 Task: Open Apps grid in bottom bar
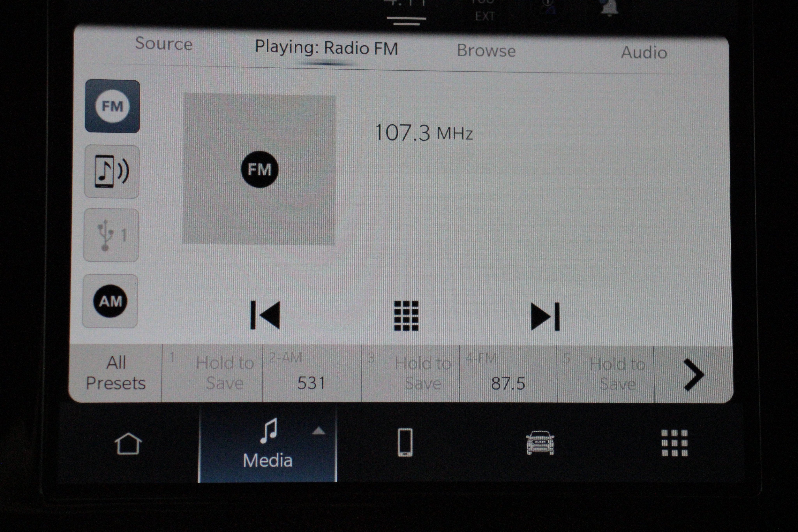click(674, 443)
